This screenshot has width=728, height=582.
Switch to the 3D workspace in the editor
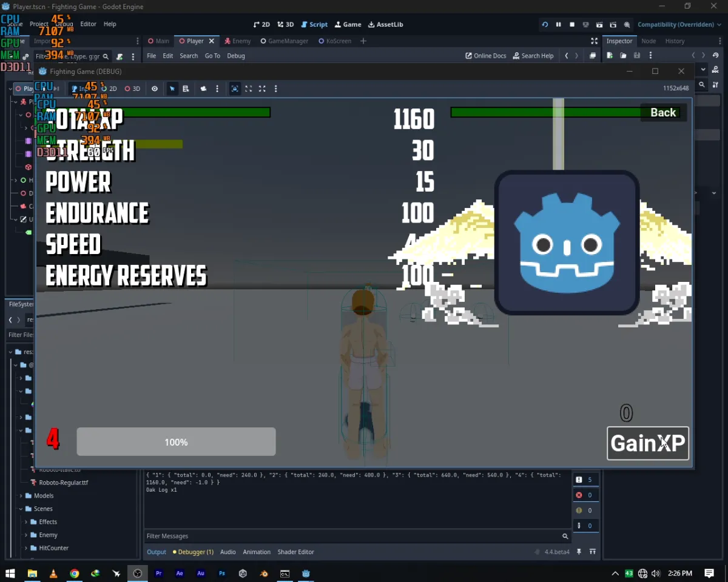click(x=286, y=24)
